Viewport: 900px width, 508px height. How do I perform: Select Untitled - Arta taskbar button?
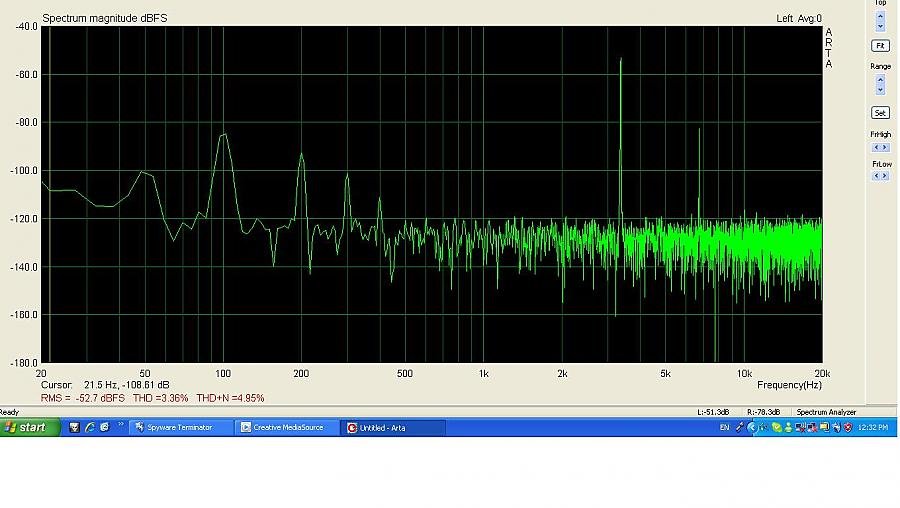394,428
